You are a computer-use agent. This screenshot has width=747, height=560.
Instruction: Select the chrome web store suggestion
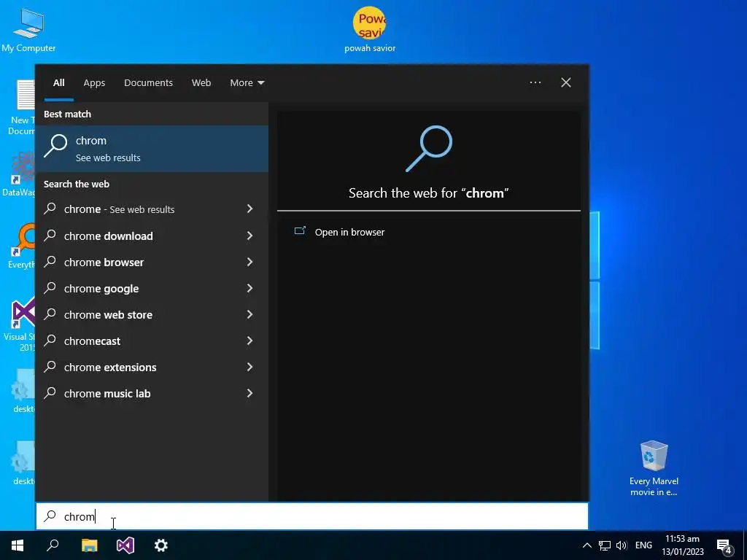pos(152,314)
